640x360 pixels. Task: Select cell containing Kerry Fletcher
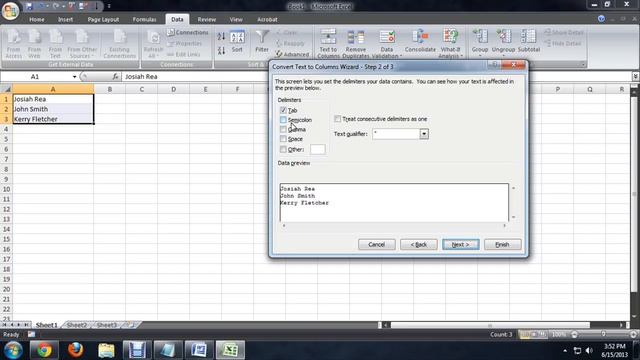[x=53, y=119]
